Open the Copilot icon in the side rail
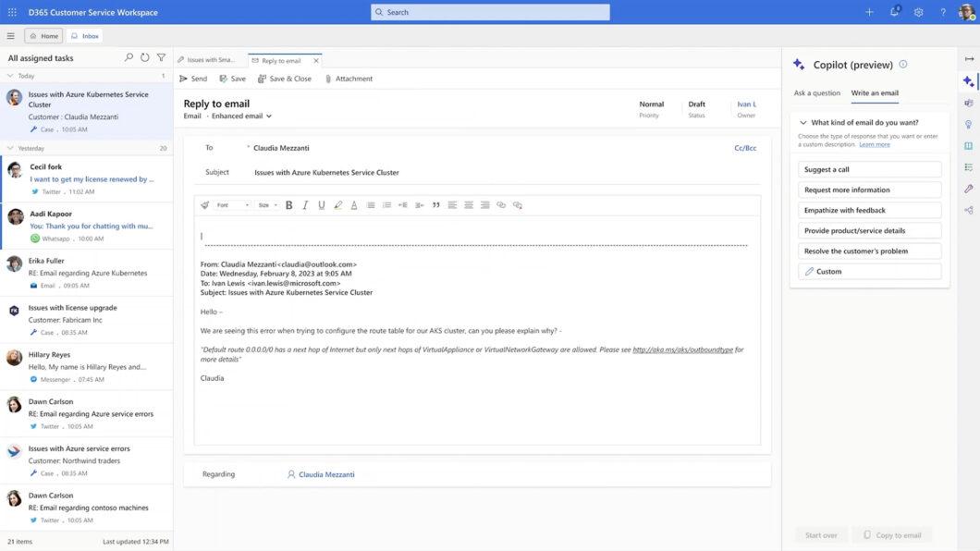The height and width of the screenshot is (551, 980). pyautogui.click(x=968, y=80)
